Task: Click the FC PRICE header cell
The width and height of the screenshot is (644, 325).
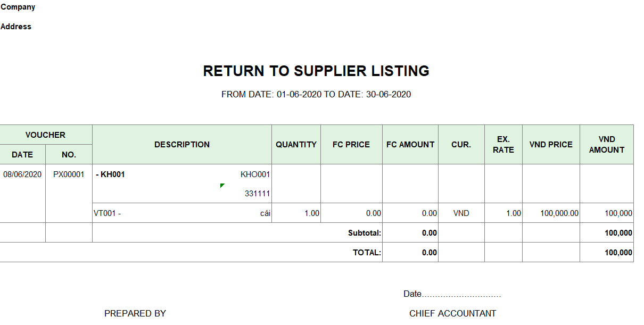Action: coord(351,145)
